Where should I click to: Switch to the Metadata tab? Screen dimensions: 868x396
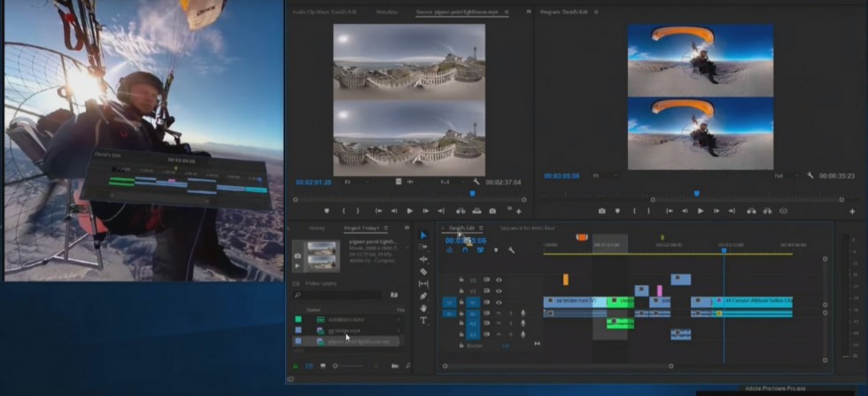point(387,12)
